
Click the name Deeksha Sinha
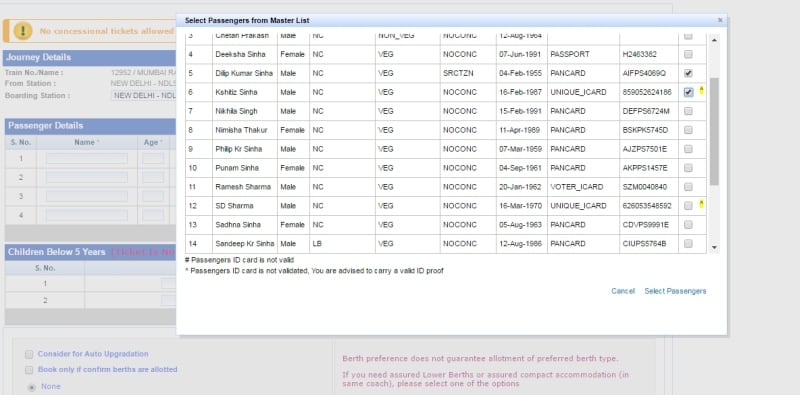(x=240, y=54)
